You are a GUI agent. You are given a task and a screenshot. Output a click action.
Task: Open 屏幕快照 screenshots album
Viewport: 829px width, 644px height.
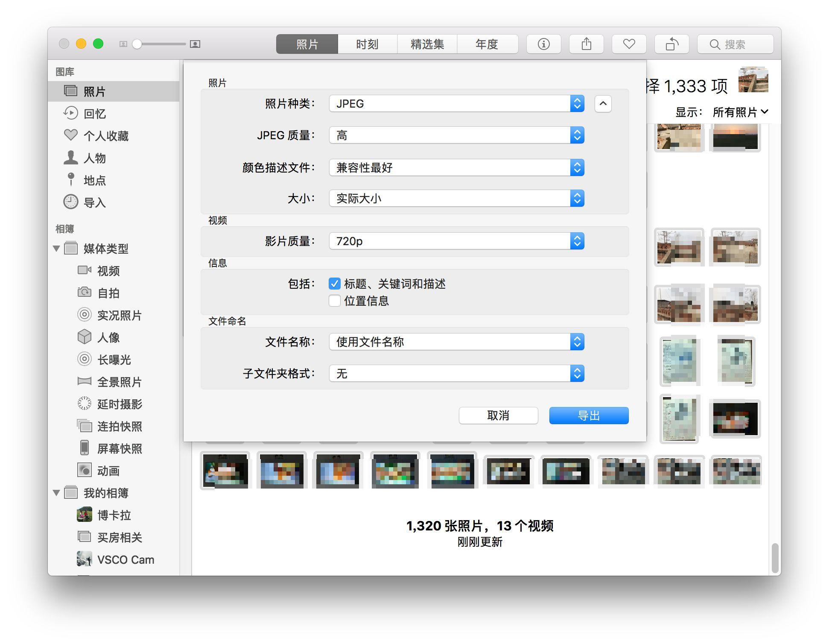[113, 448]
